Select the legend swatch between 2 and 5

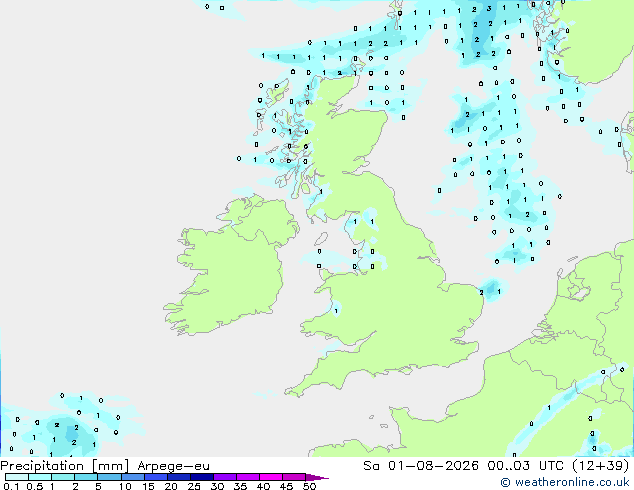(86, 477)
